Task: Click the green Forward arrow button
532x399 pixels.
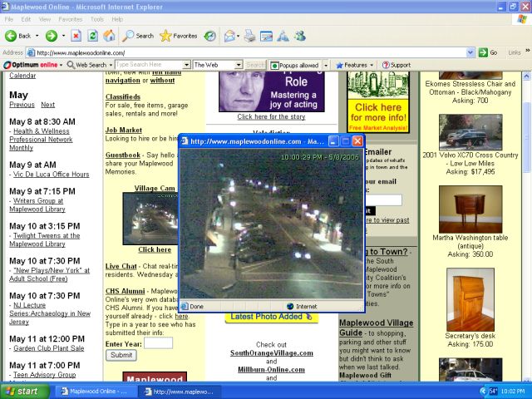Action: (52, 36)
